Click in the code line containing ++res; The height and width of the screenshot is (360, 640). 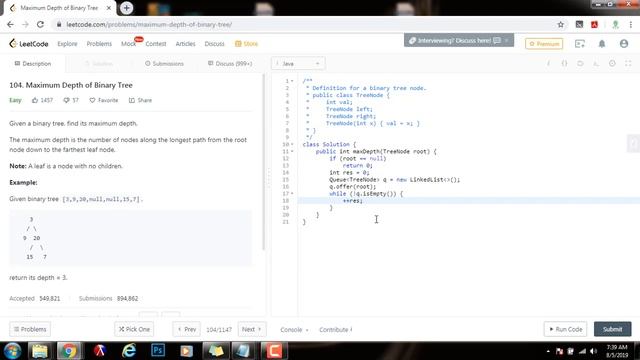tap(469, 200)
